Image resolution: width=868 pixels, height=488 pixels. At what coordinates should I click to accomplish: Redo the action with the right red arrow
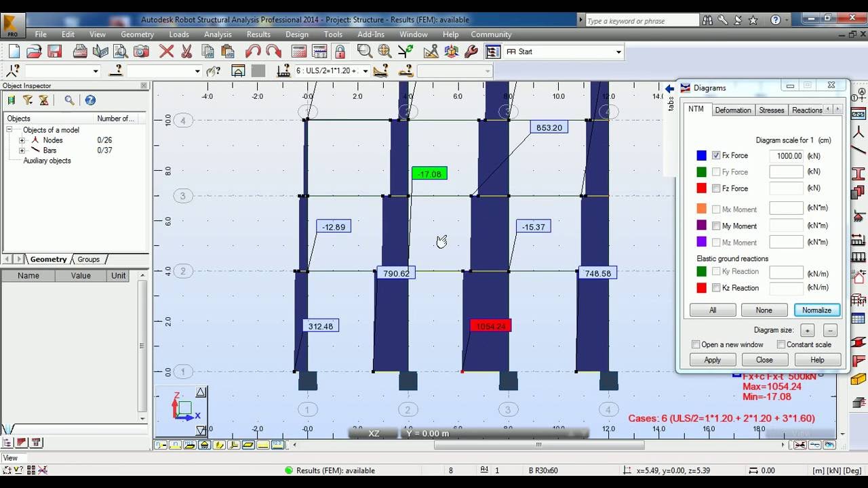[x=273, y=52]
